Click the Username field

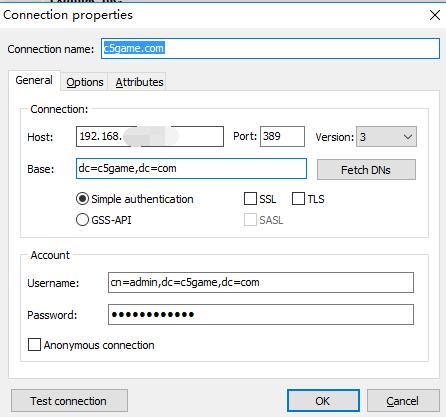[x=261, y=283]
